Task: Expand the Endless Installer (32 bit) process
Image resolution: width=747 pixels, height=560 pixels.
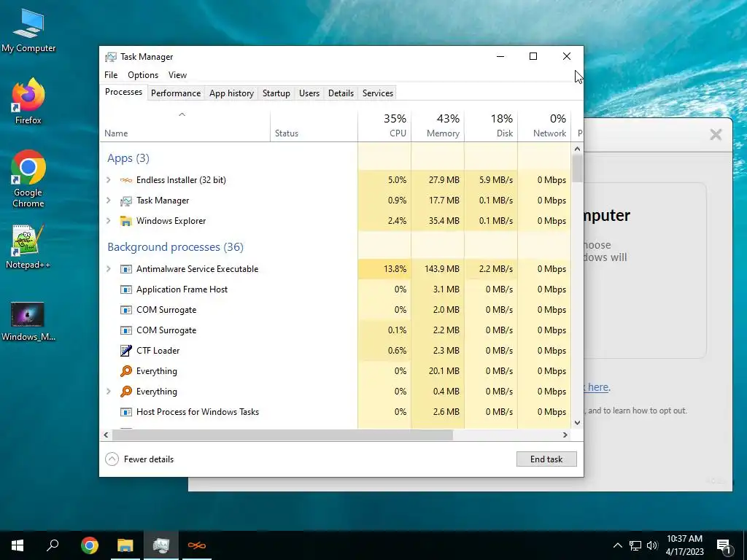Action: pos(109,180)
